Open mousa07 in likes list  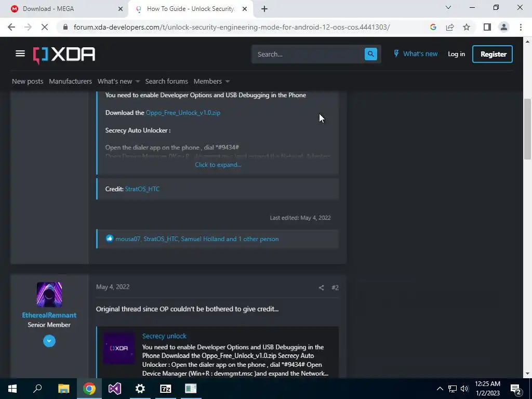pos(128,239)
